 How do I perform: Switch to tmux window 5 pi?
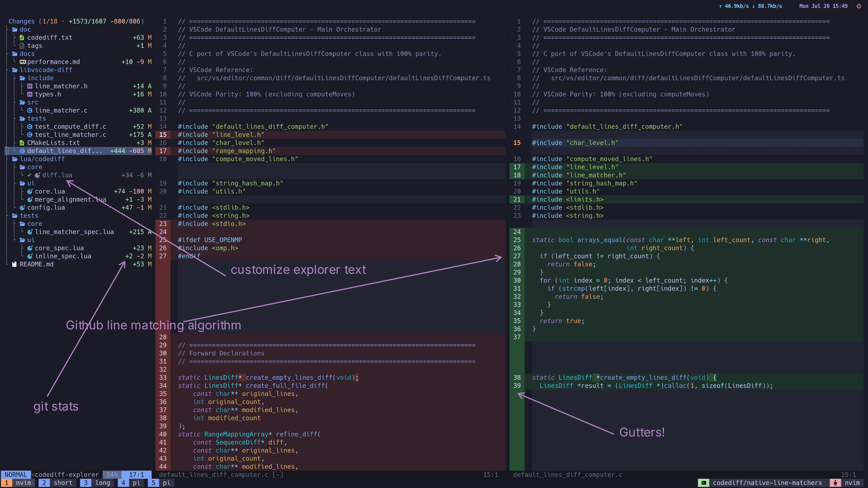click(161, 483)
